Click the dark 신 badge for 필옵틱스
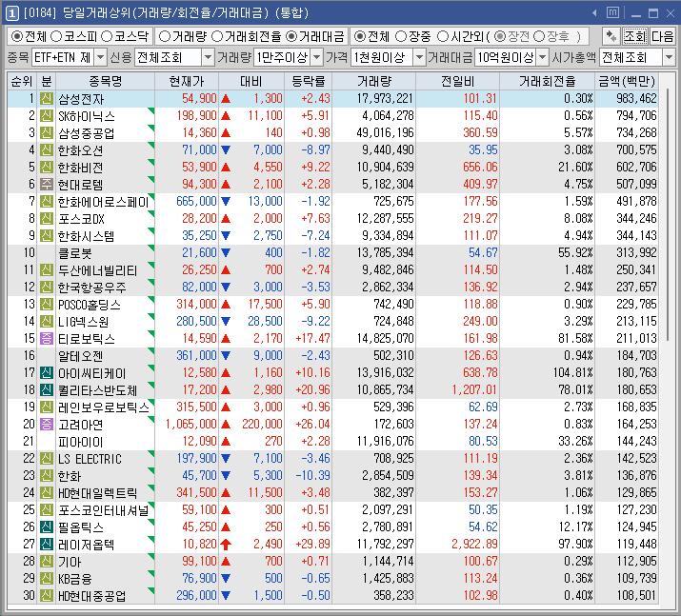The height and width of the screenshot is (616, 681). click(47, 527)
